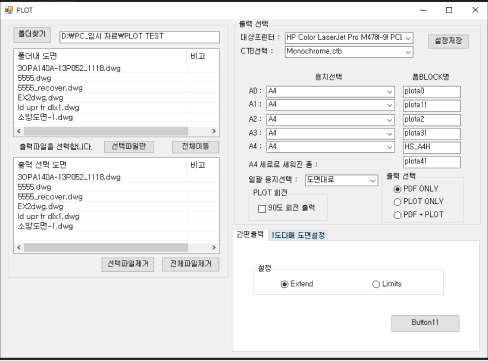This screenshot has width=488, height=361.
Task: Click the 전체파일제거 button
Action: (190, 264)
